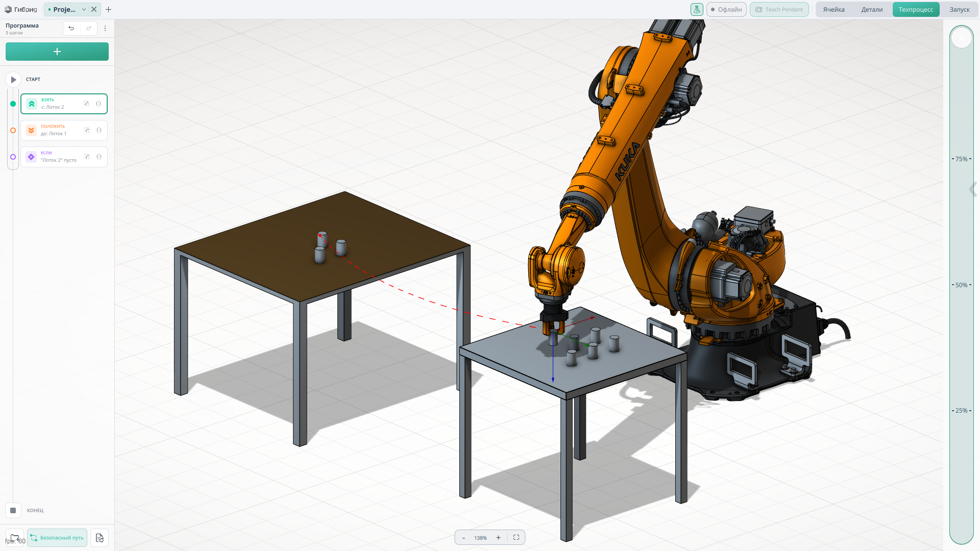This screenshot has width=980, height=551.
Task: Toggle the robot view icon button
Action: tap(697, 9)
